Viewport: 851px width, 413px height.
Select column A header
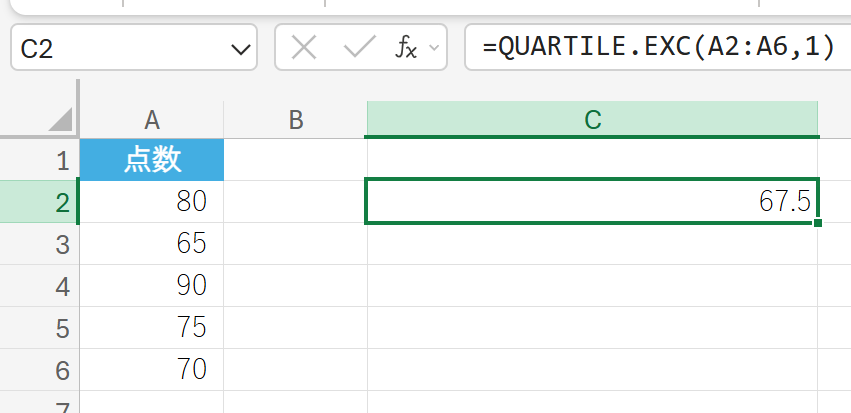[152, 120]
